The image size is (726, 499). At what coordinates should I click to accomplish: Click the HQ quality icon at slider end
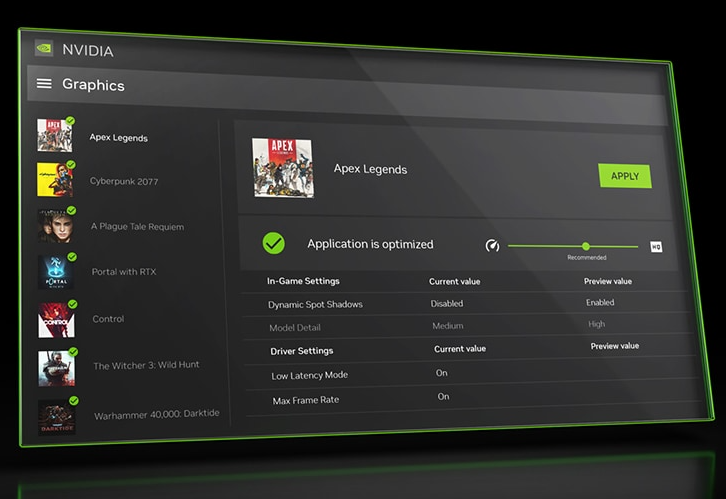tap(656, 247)
